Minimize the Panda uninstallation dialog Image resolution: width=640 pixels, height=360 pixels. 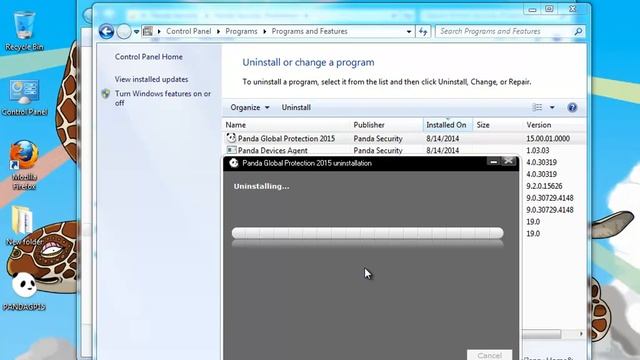click(x=493, y=162)
